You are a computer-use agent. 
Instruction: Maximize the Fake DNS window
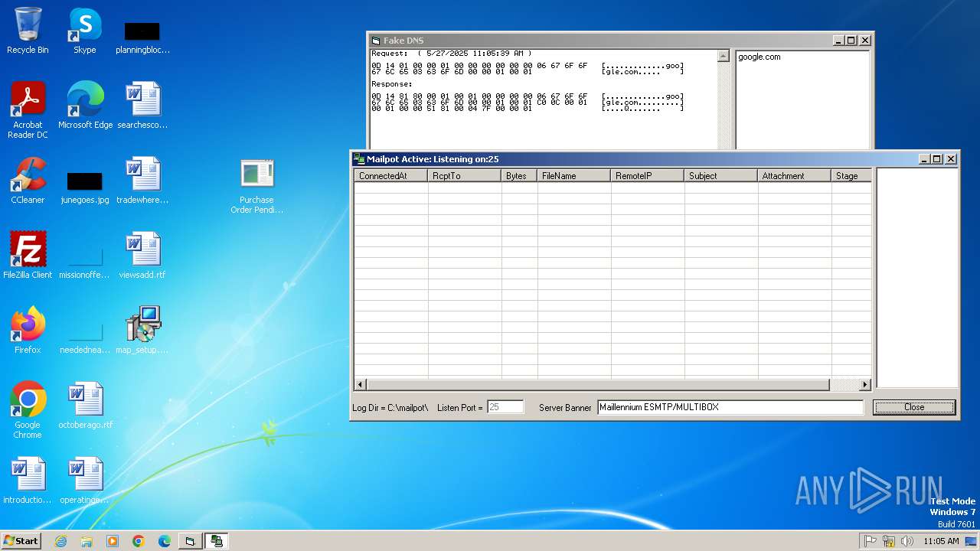(x=851, y=41)
